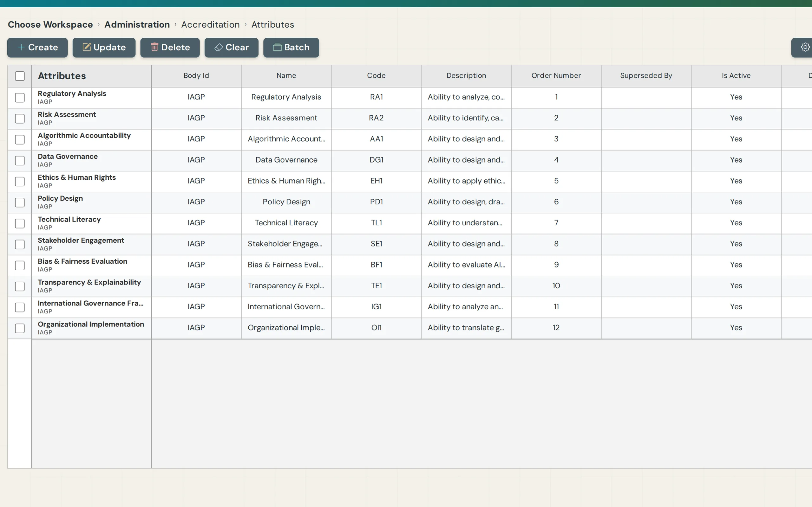Click the Delete trash can icon
The height and width of the screenshot is (507, 812).
[154, 47]
